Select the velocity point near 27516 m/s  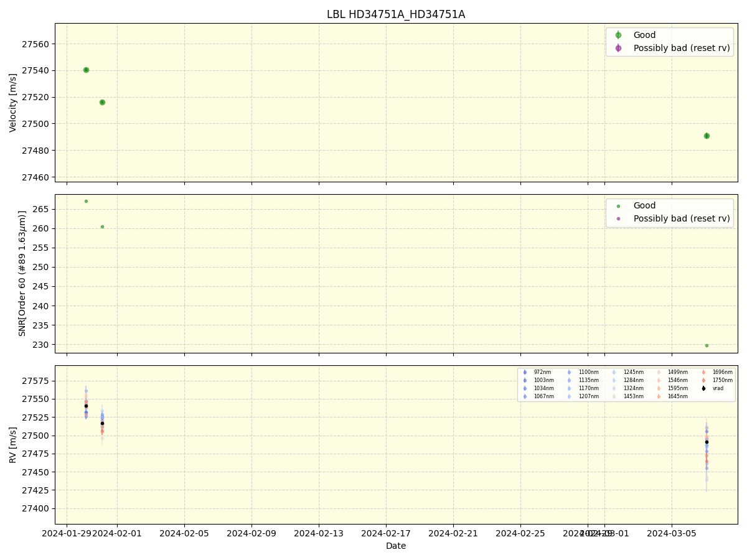102,102
